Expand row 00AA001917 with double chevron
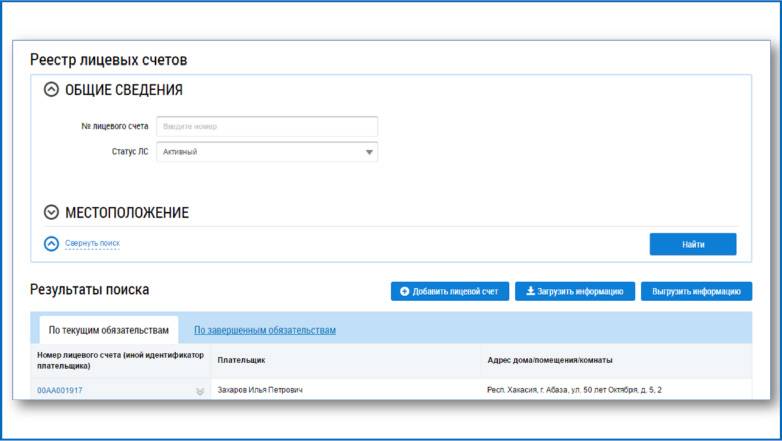The width and height of the screenshot is (782, 441). point(200,392)
